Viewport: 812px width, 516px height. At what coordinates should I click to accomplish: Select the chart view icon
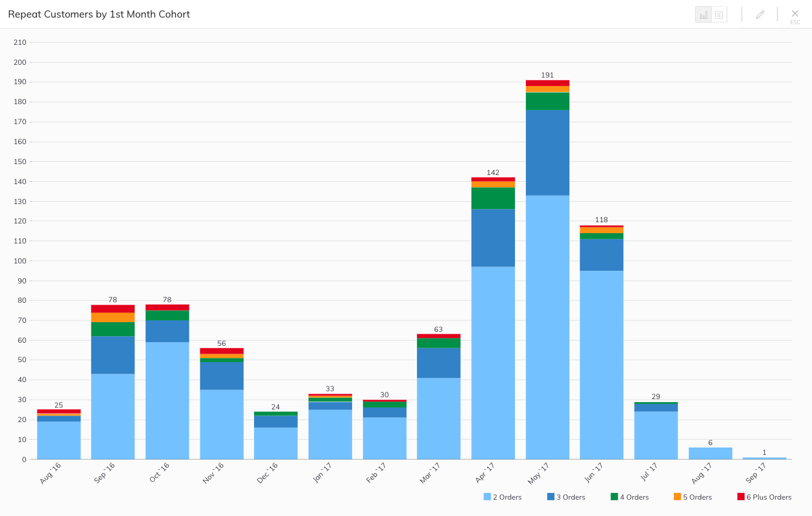pyautogui.click(x=702, y=13)
